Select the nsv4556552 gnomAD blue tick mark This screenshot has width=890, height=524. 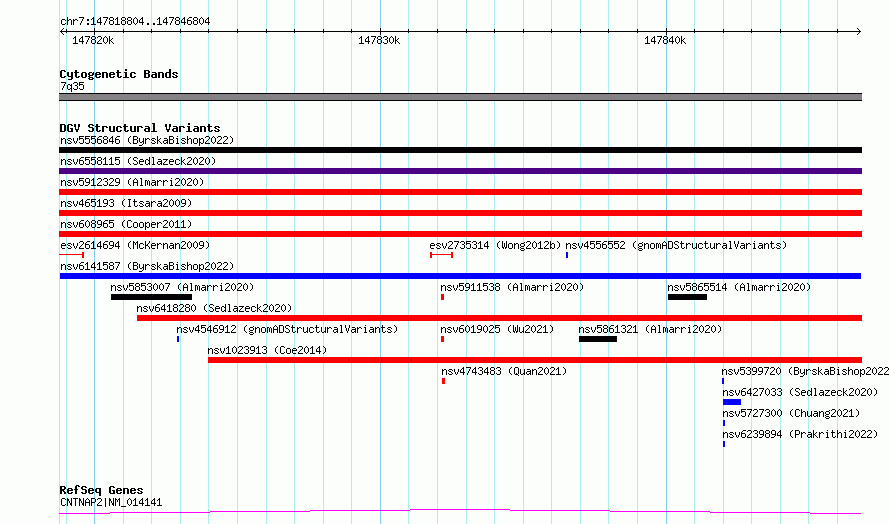click(566, 255)
